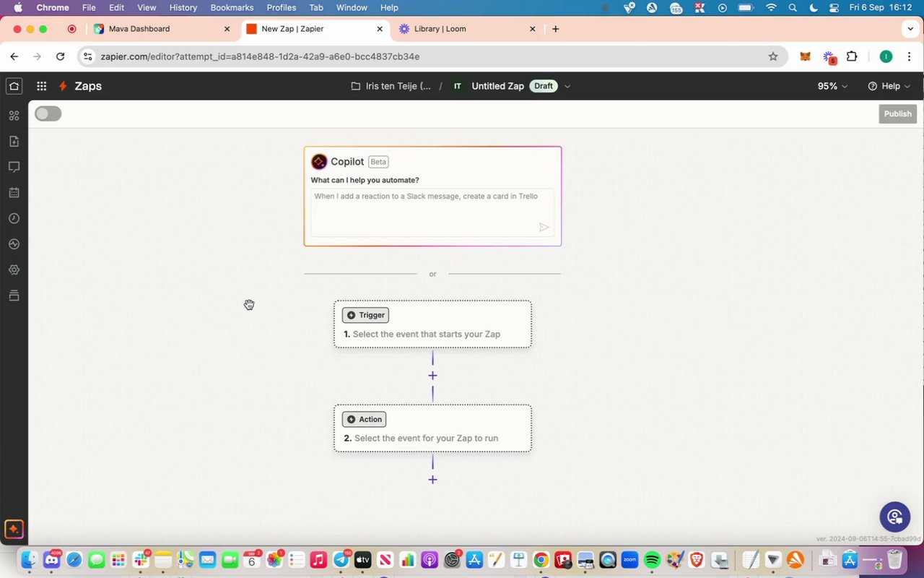The image size is (924, 578).
Task: Open the Apple menu
Action: [18, 7]
